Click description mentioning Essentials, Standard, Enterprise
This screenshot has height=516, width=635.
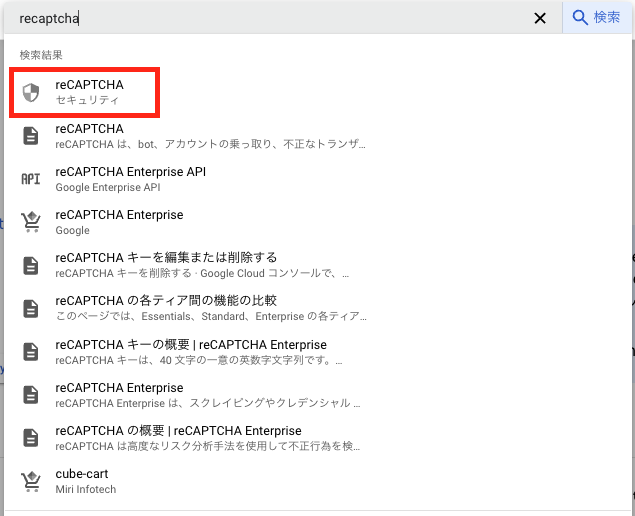tap(211, 316)
